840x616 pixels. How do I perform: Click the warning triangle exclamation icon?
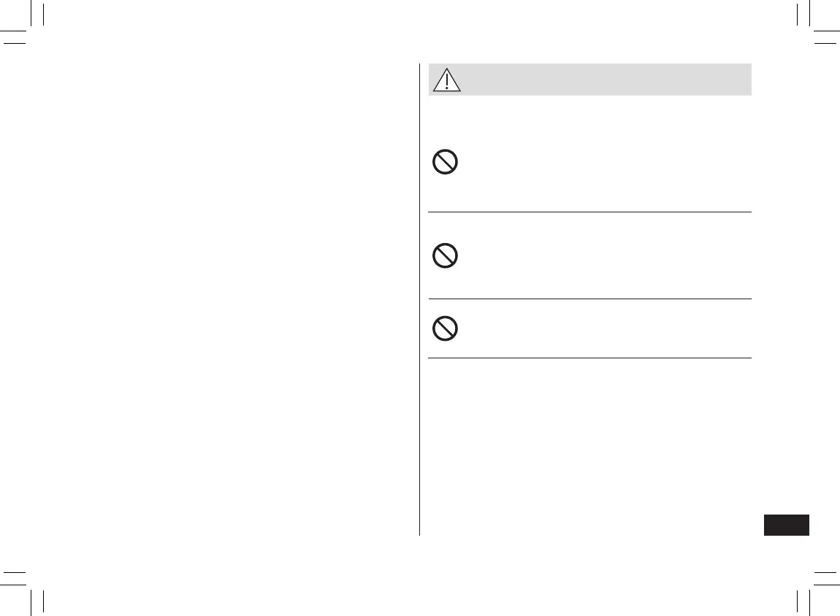[x=446, y=80]
